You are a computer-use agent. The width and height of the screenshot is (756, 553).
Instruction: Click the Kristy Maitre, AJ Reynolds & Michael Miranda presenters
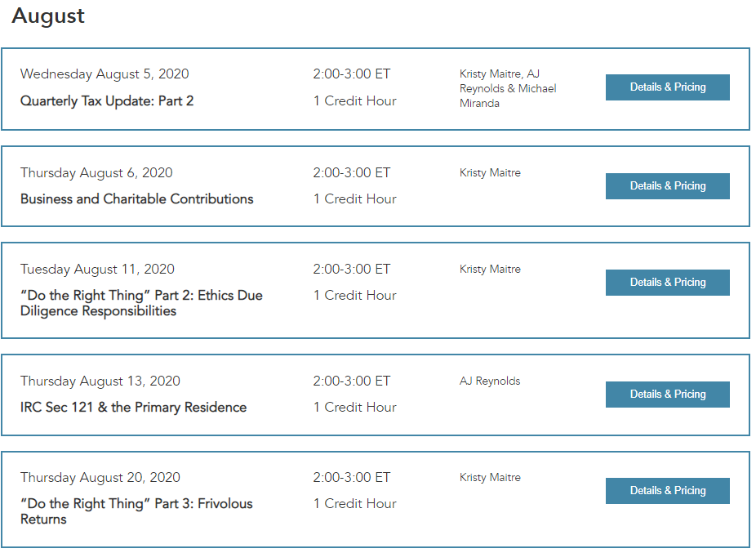tap(508, 89)
